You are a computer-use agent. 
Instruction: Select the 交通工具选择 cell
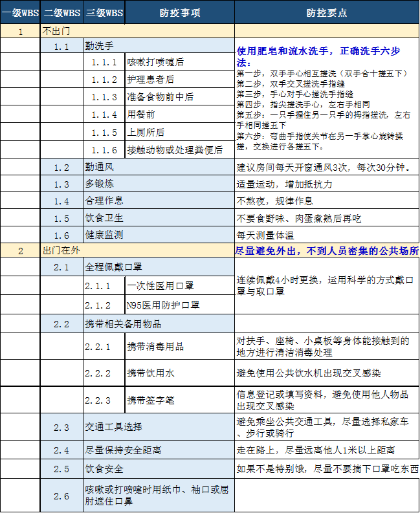(x=159, y=426)
